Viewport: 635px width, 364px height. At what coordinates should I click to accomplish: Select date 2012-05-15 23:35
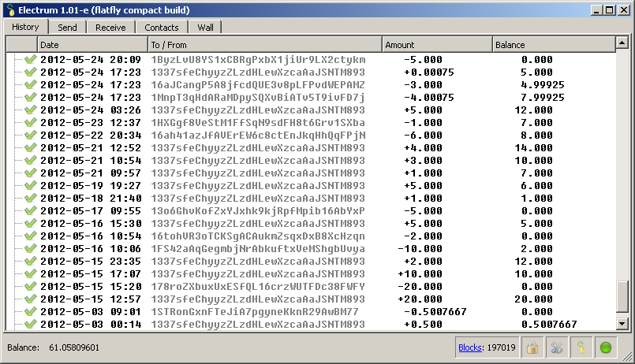[91, 262]
